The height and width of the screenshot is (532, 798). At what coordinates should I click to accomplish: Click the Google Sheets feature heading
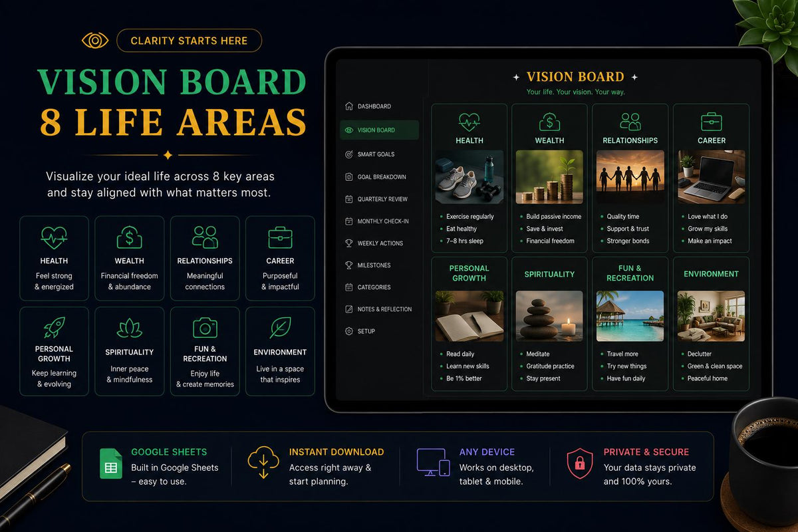[169, 452]
